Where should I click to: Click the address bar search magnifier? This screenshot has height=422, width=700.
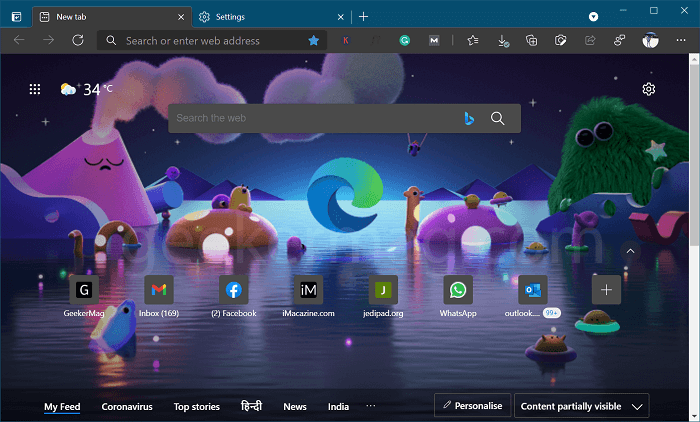click(x=111, y=41)
